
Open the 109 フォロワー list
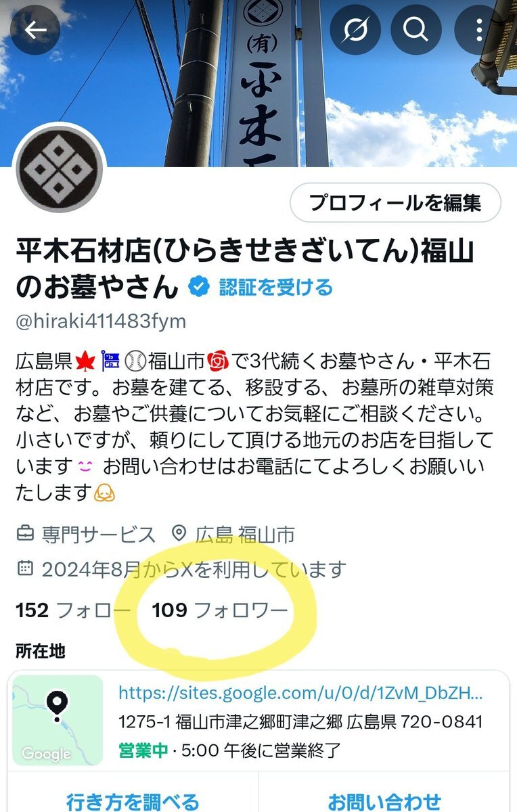[x=220, y=610]
